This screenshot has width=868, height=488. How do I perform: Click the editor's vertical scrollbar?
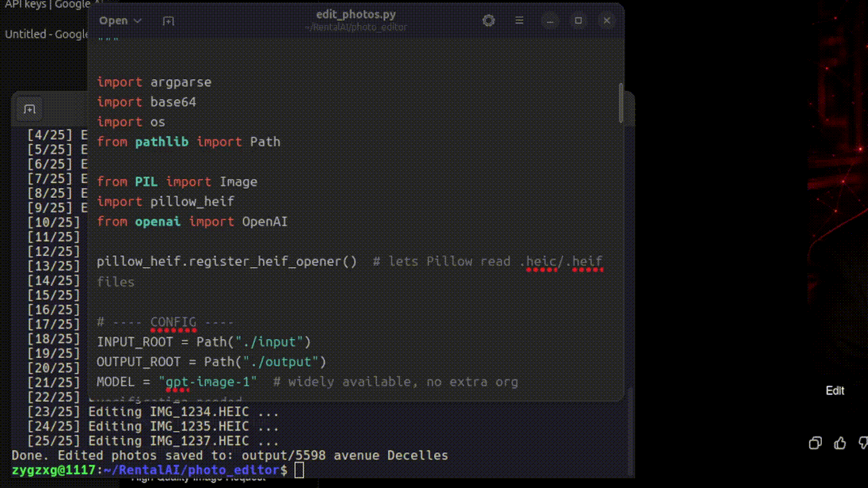620,103
